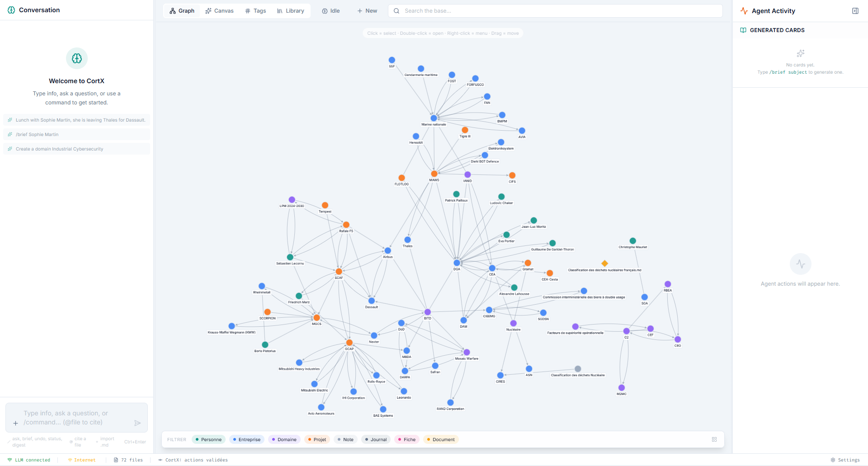The width and height of the screenshot is (868, 466).
Task: Disable the Entreprise filter
Action: click(247, 439)
